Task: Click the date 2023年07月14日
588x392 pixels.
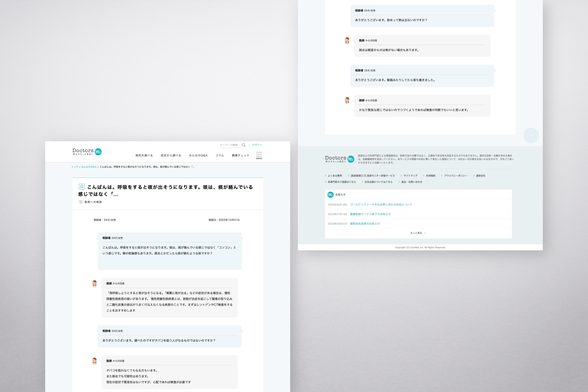Action: click(x=337, y=214)
